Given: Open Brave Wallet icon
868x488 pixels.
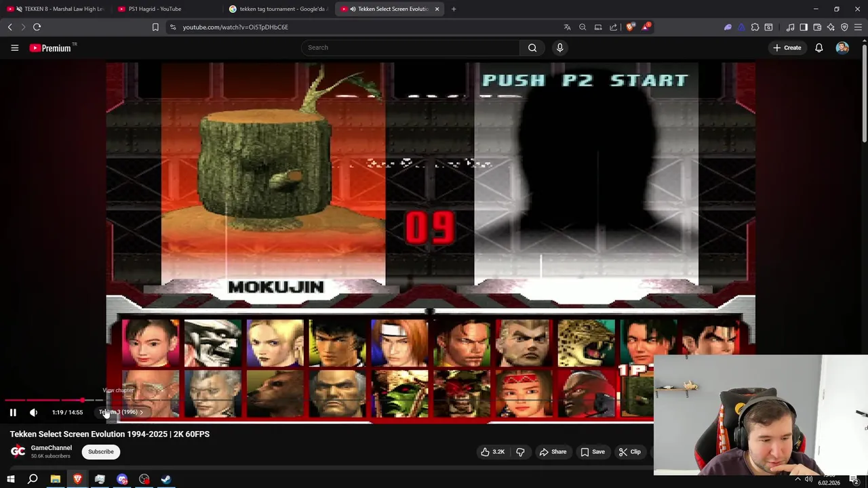Looking at the screenshot, I should click(x=817, y=27).
